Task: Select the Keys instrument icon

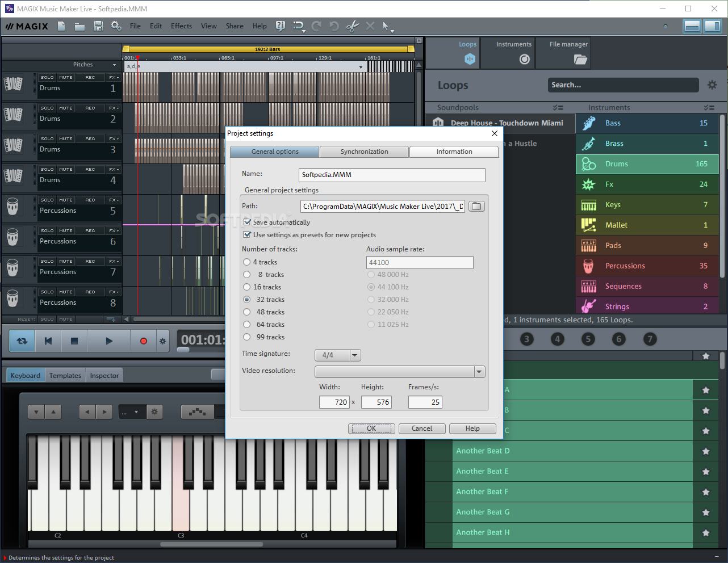Action: 589,205
